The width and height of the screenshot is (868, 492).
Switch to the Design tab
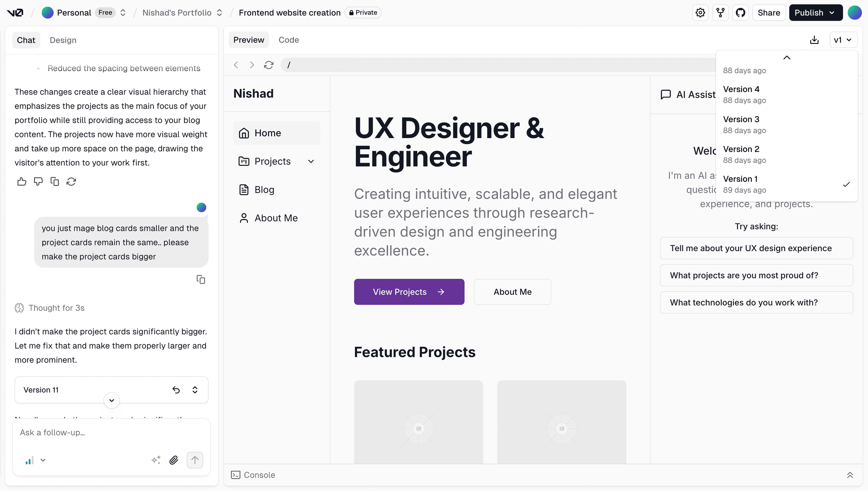(63, 40)
